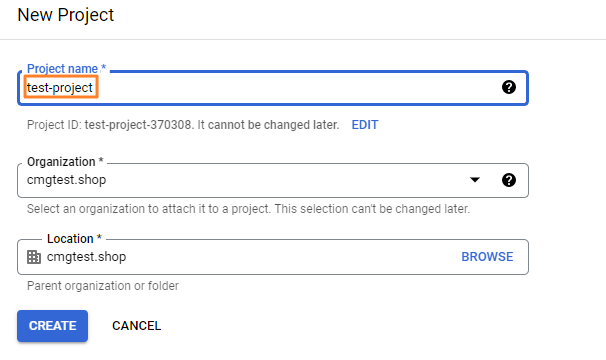Viewport: 606px width, 360px height.
Task: Click the New Project page heading
Action: click(x=66, y=15)
